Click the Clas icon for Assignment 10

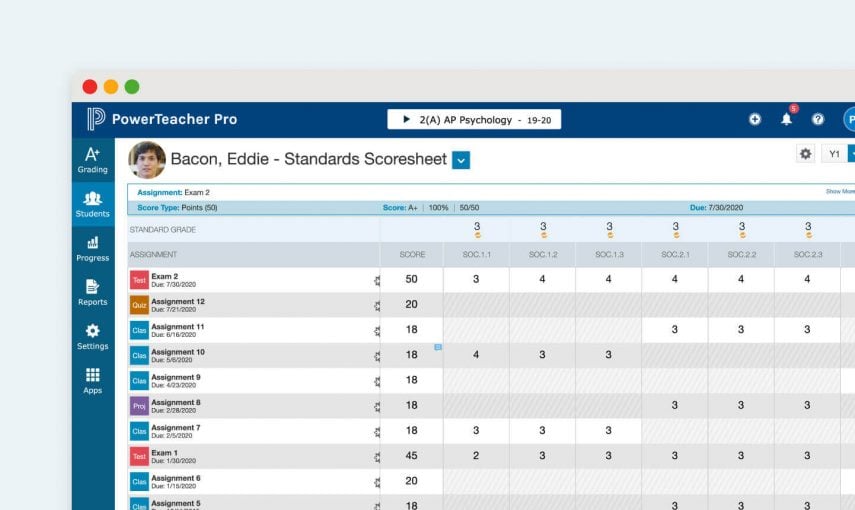(x=140, y=355)
